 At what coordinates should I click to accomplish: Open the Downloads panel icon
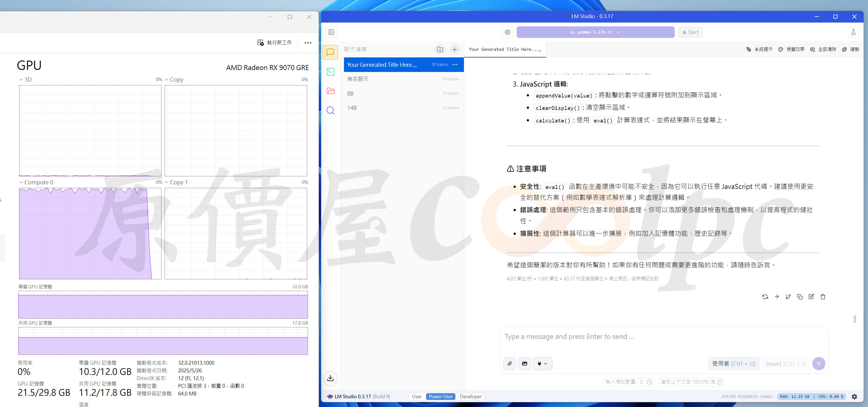coord(331,378)
